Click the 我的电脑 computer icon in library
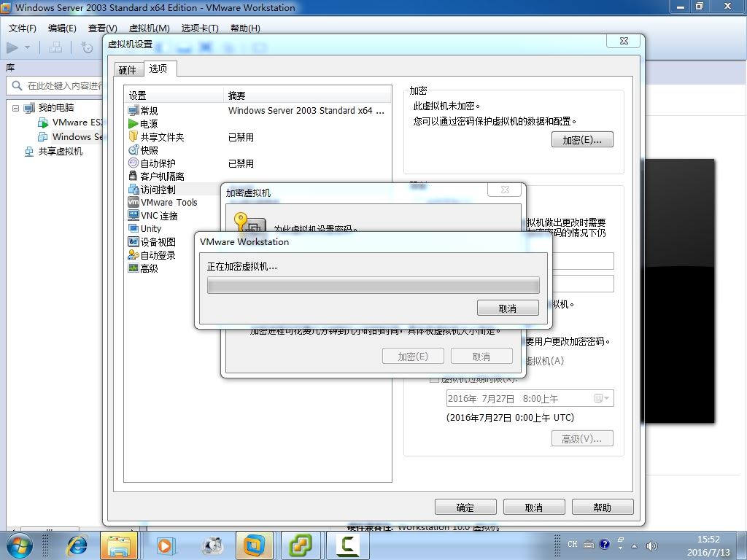747x560 pixels. [x=29, y=108]
